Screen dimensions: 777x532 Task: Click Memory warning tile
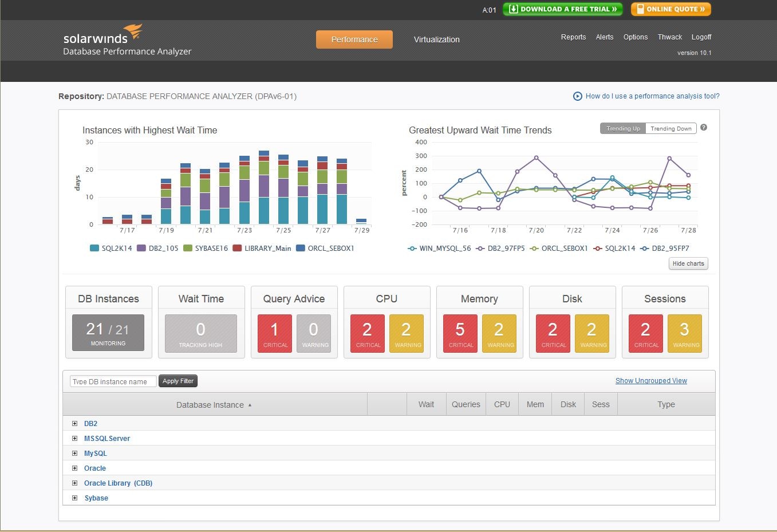click(499, 333)
